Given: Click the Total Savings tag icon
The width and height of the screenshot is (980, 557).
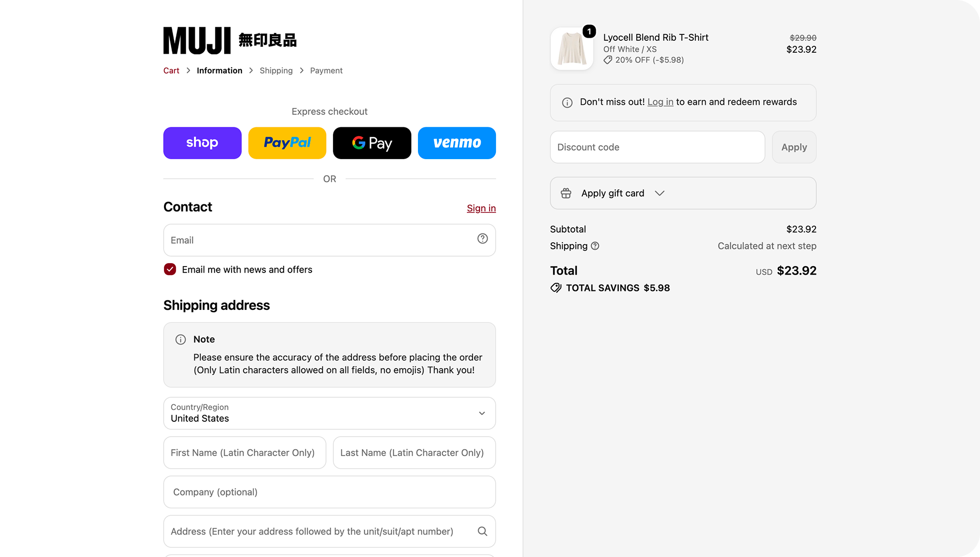Looking at the screenshot, I should pos(556,288).
